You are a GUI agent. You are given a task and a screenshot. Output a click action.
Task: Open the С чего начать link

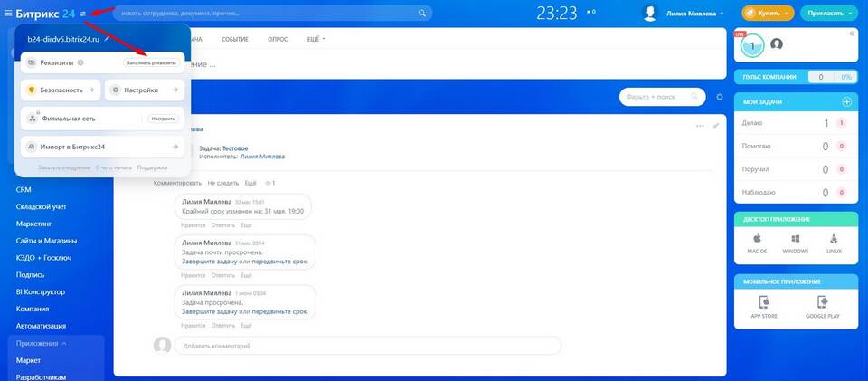coord(114,167)
